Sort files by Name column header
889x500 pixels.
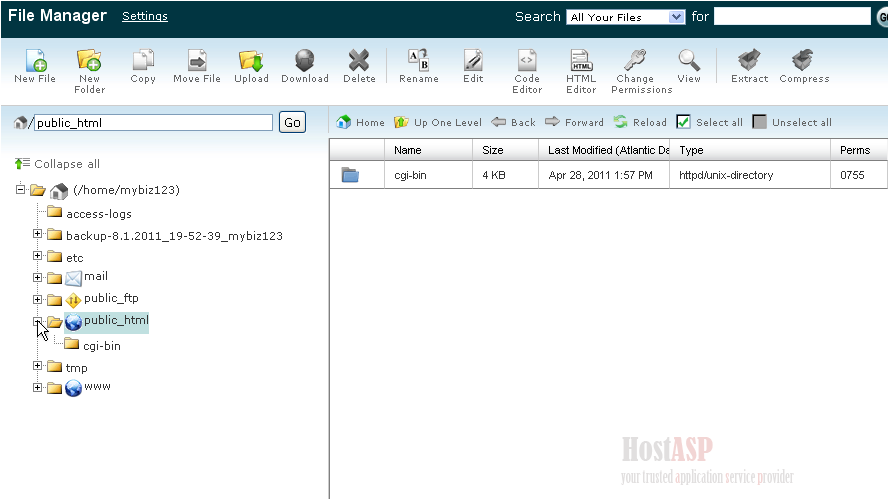coord(408,150)
